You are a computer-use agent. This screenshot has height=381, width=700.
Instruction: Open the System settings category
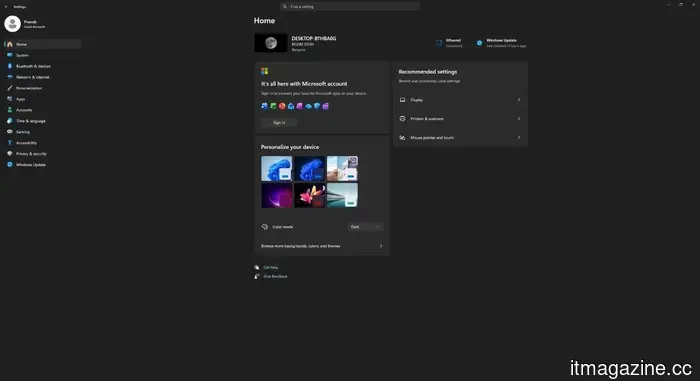(43, 55)
